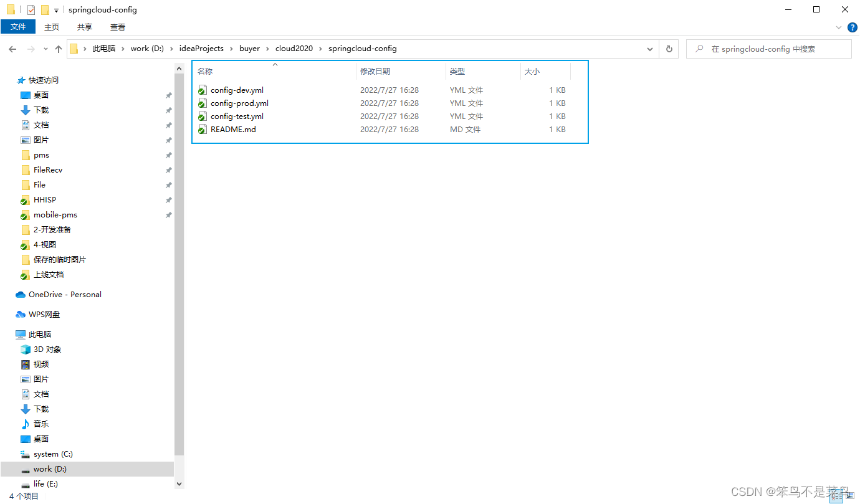Click cloud2020 in the address breadcrumb
This screenshot has width=860, height=504.
coord(294,49)
